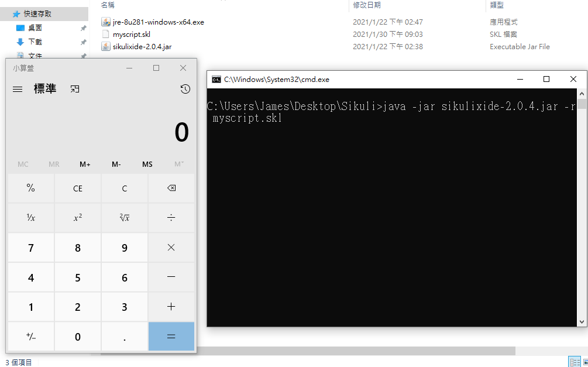The height and width of the screenshot is (367, 588).
Task: Click the SKL 檔案 type cell
Action: click(503, 34)
